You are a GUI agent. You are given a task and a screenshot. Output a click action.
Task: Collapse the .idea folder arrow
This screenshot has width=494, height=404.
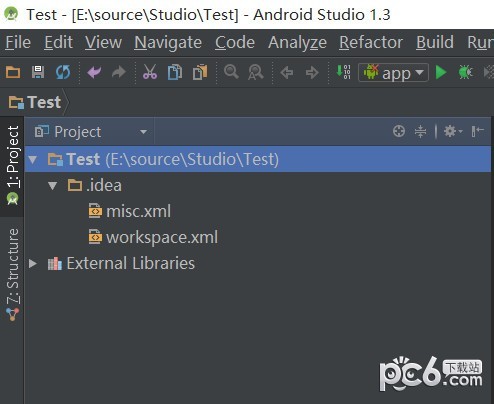pyautogui.click(x=52, y=185)
